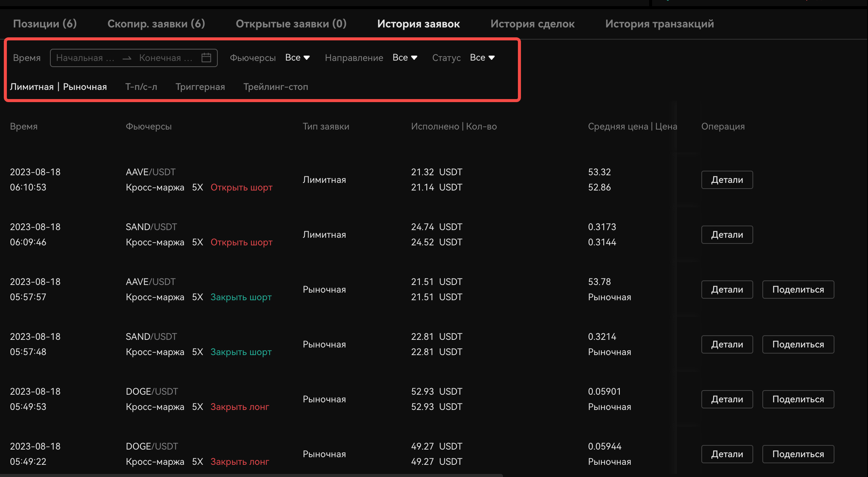
Task: Click the executed amount 52.93 USDT
Action: click(x=437, y=392)
